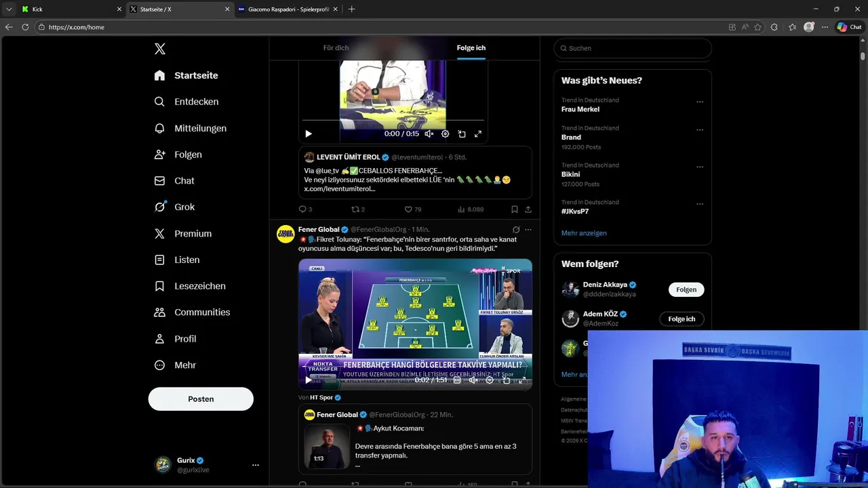The width and height of the screenshot is (868, 488).
Task: Open the HT Spor profile link
Action: [322, 398]
